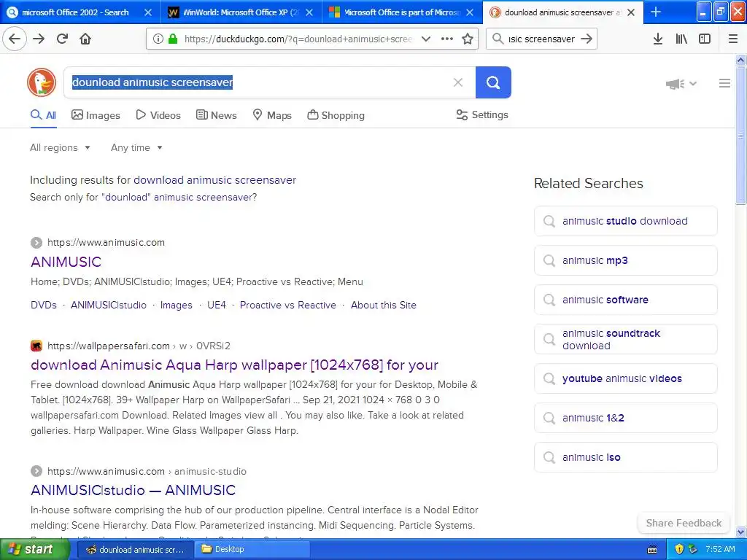Screen dimensions: 747x560
Task: Open the DVDs sitelink
Action: coord(43,305)
